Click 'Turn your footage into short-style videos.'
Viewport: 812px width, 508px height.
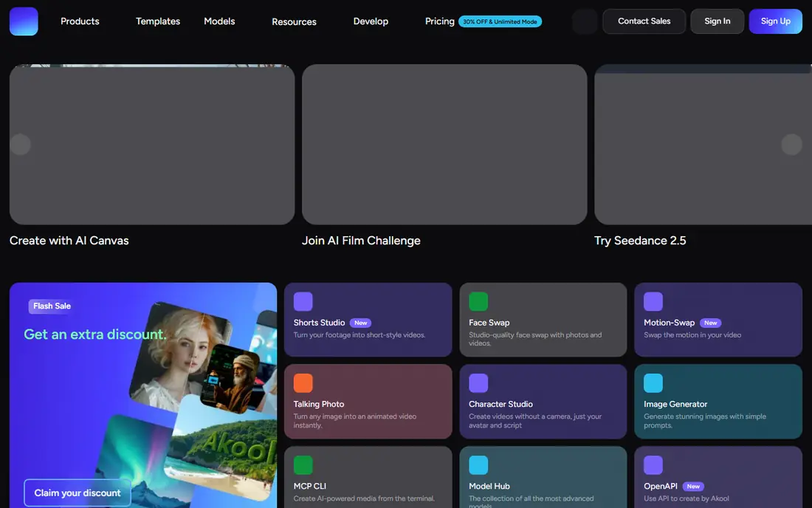click(x=359, y=335)
